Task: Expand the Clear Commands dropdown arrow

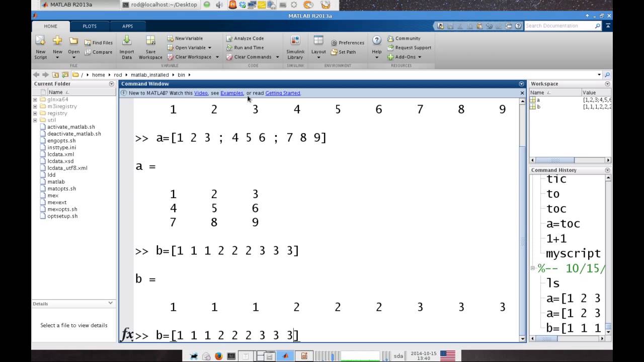Action: (277, 57)
